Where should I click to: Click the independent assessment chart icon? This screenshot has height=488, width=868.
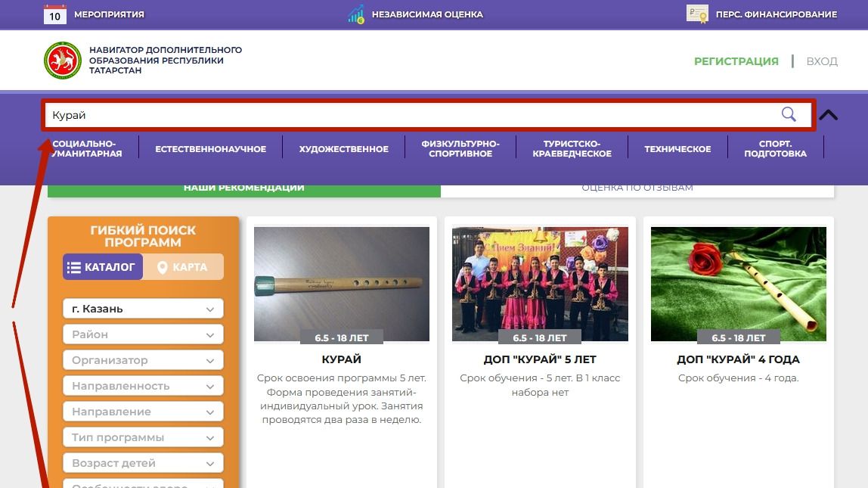coord(356,14)
